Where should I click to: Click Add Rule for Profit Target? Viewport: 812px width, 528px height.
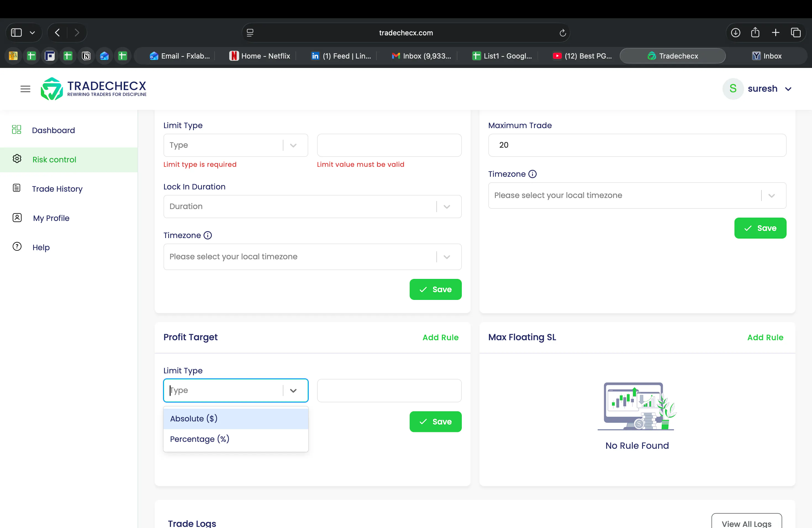click(441, 338)
